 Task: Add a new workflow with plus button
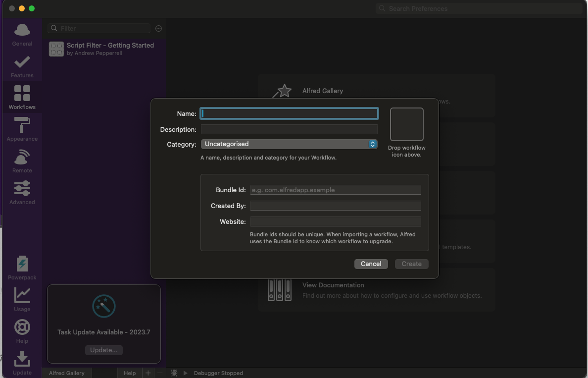[148, 373]
